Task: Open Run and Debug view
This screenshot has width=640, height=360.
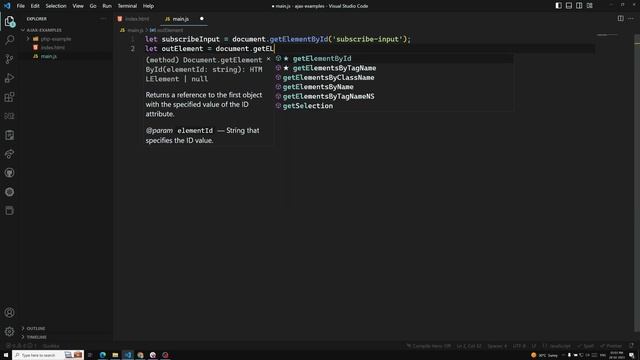Action: pyautogui.click(x=9, y=78)
